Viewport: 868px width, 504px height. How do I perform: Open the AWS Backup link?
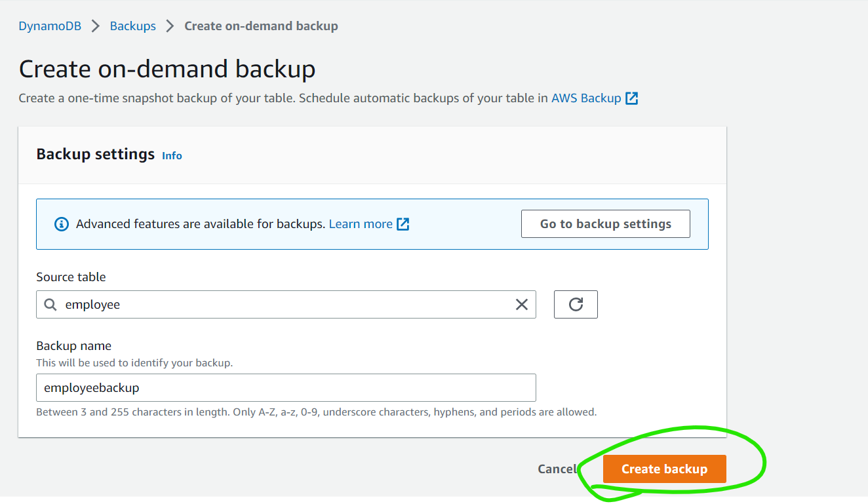coord(586,98)
